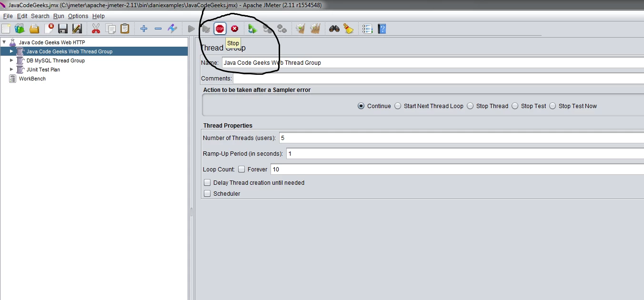Viewport: 644px width, 300px height.
Task: Close the current test plan
Action: (x=49, y=29)
